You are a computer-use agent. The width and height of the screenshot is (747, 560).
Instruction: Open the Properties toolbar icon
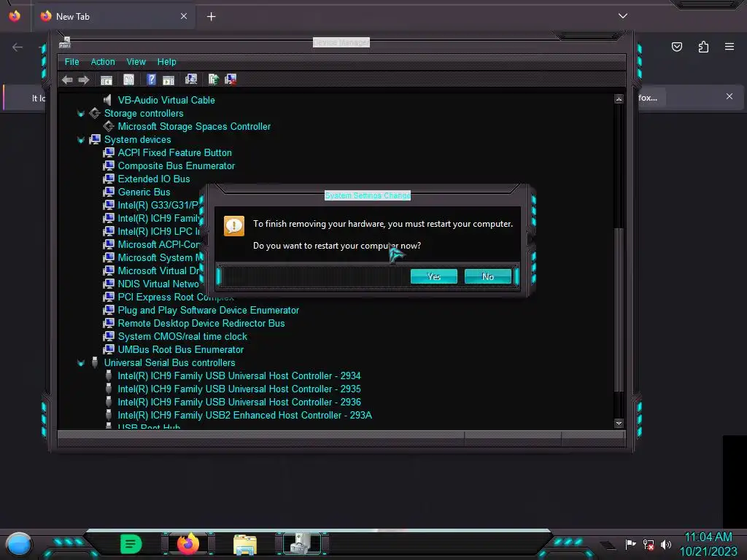(x=128, y=79)
